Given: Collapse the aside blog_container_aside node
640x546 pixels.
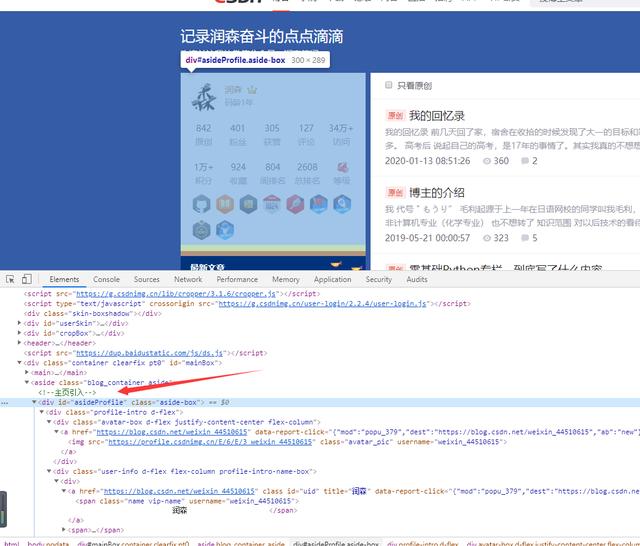Looking at the screenshot, I should pos(27,382).
